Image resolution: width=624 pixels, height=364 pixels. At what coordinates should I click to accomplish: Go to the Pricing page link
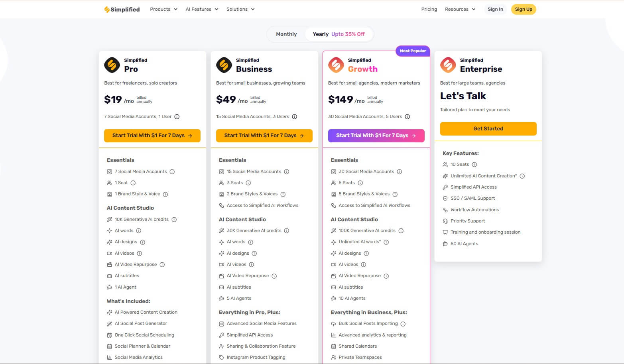[x=429, y=9]
